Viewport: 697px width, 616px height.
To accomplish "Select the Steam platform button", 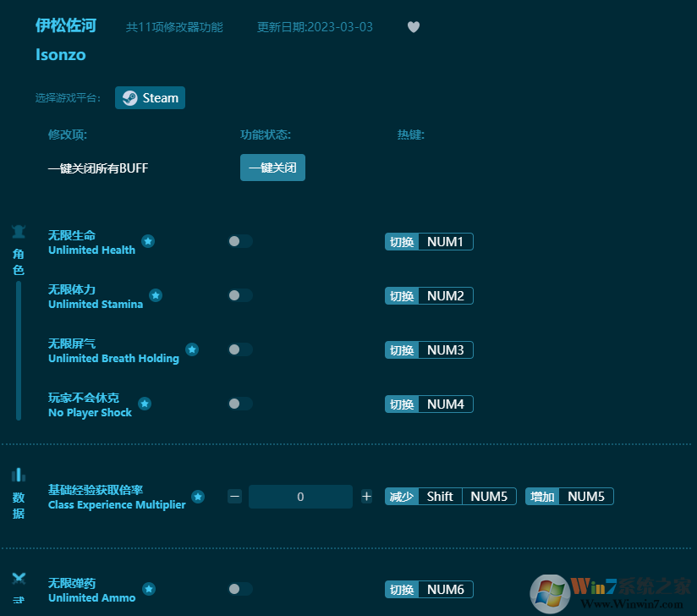I will [x=151, y=98].
